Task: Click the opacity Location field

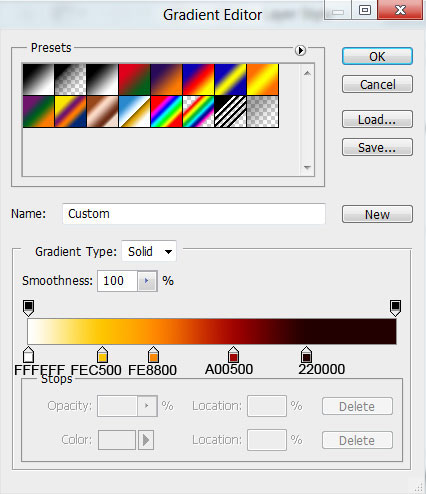Action: (267, 406)
